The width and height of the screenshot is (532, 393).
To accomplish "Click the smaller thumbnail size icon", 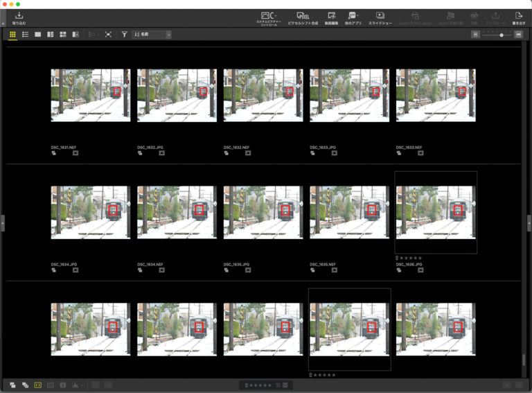I will [475, 34].
